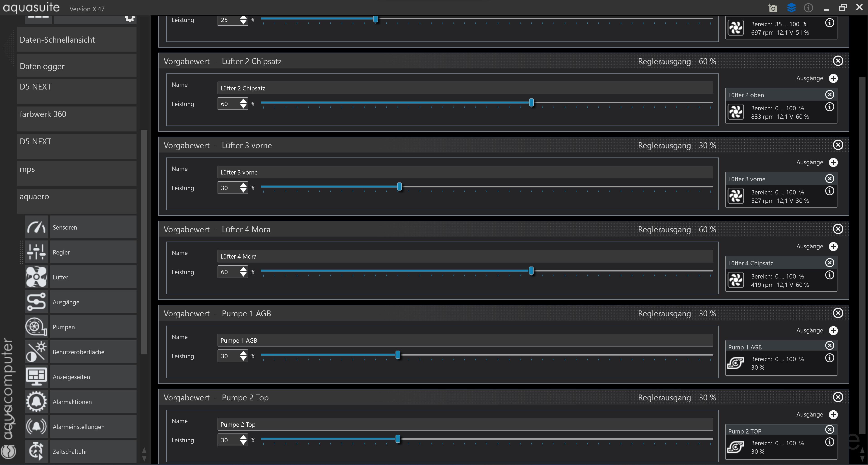
Task: Increase Leistung stepper for Lüfter 4 Mora
Action: click(x=243, y=269)
